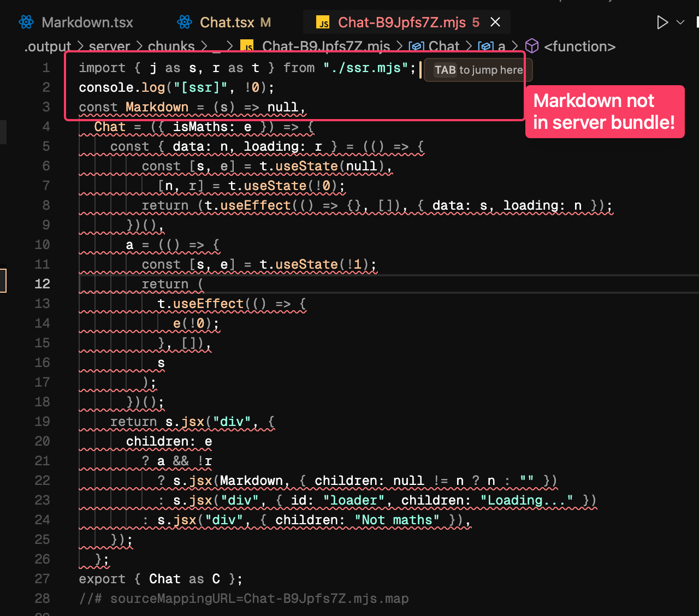Click variable icon beside Chat breadcrumb

pos(417,46)
